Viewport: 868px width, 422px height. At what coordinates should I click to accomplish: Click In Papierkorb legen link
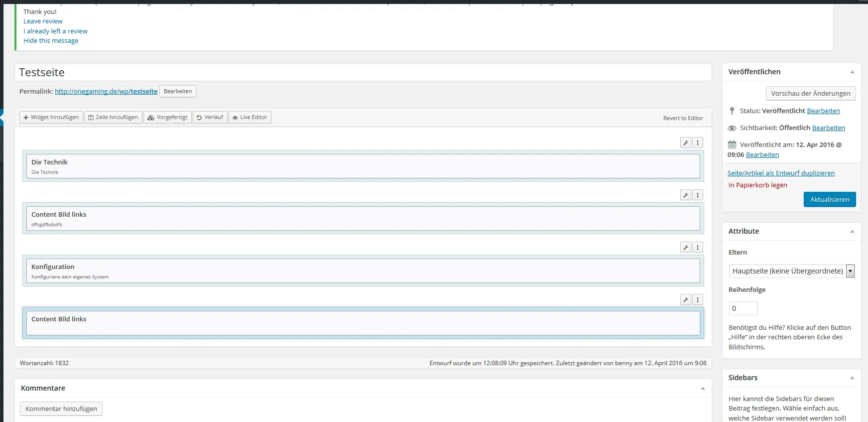pos(758,185)
